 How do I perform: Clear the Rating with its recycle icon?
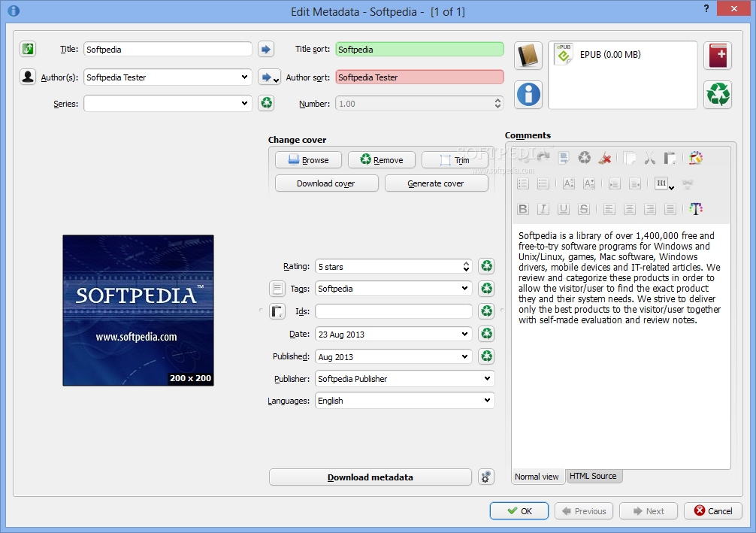(x=486, y=266)
